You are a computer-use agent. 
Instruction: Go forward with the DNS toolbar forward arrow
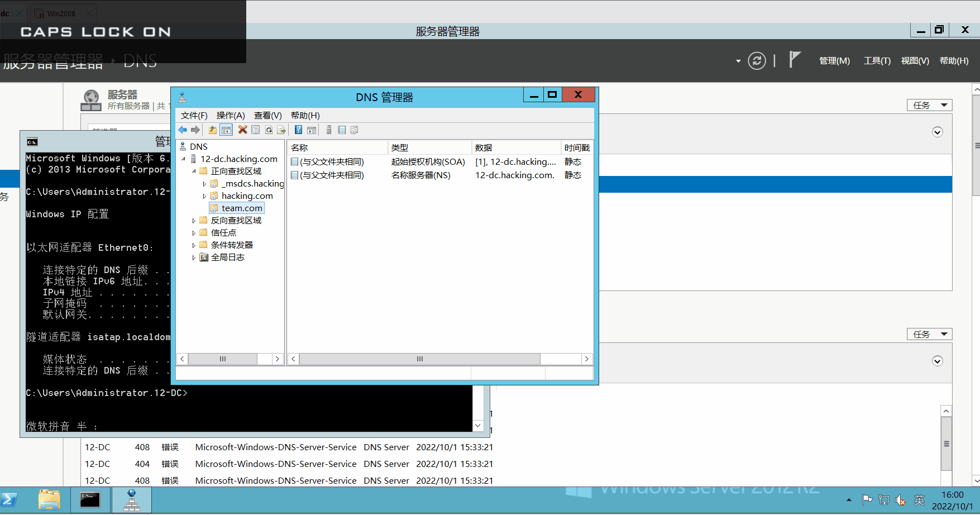(x=195, y=130)
